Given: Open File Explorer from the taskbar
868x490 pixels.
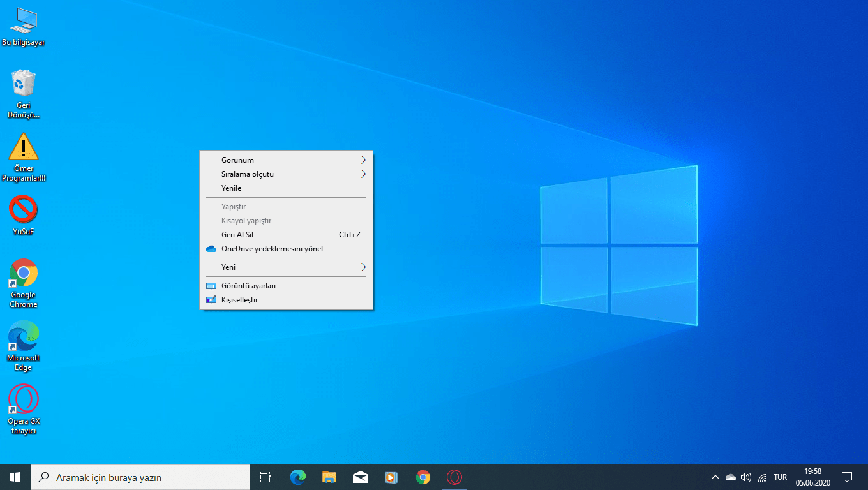Looking at the screenshot, I should point(329,477).
